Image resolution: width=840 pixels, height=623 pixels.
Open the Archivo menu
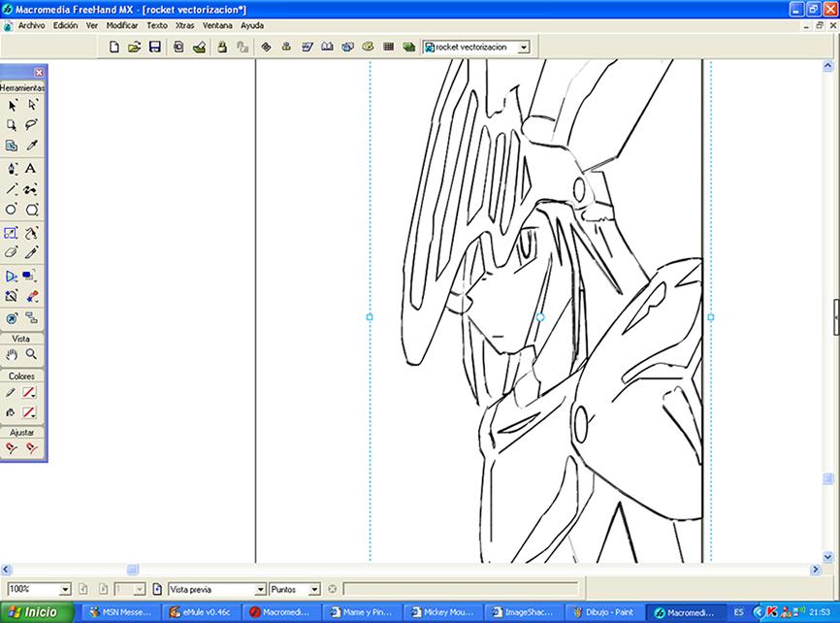coord(32,25)
